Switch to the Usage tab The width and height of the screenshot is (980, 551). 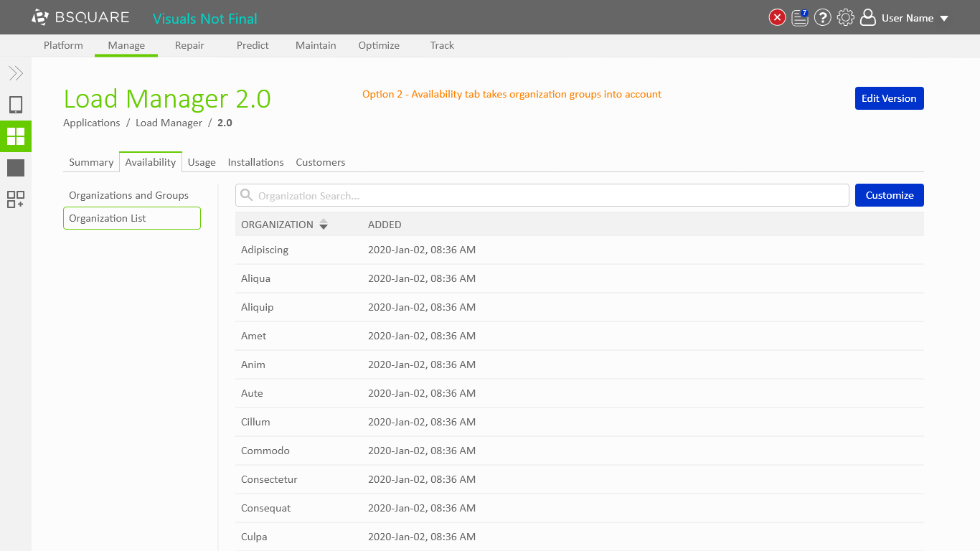click(x=202, y=162)
